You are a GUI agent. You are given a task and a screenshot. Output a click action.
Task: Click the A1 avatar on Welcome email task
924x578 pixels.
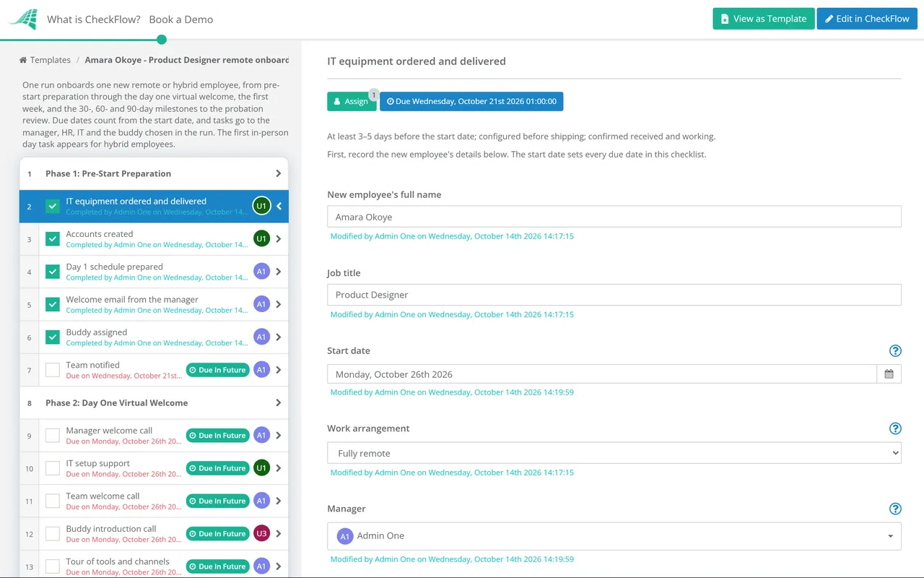point(261,304)
